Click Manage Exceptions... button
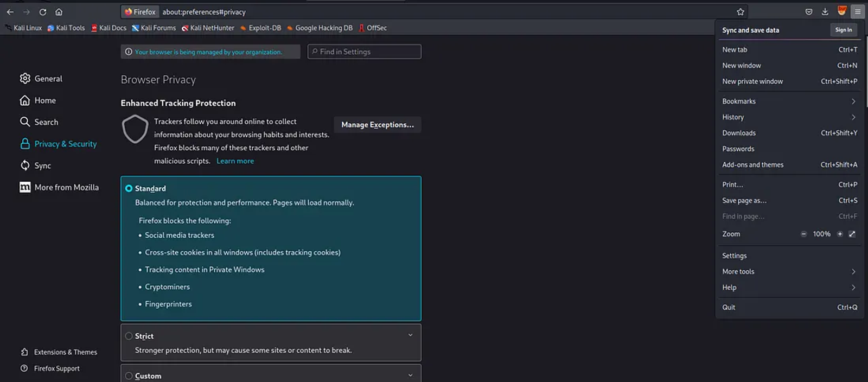868x382 pixels. [378, 125]
